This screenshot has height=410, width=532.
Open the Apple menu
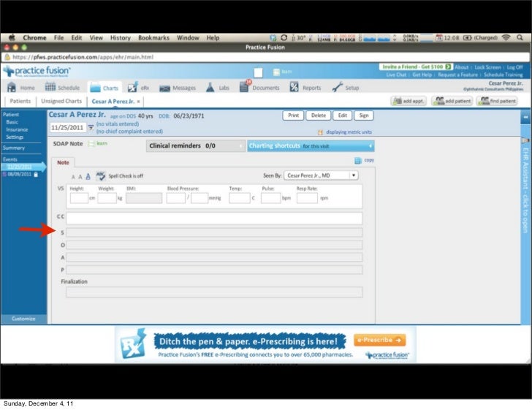coord(12,37)
